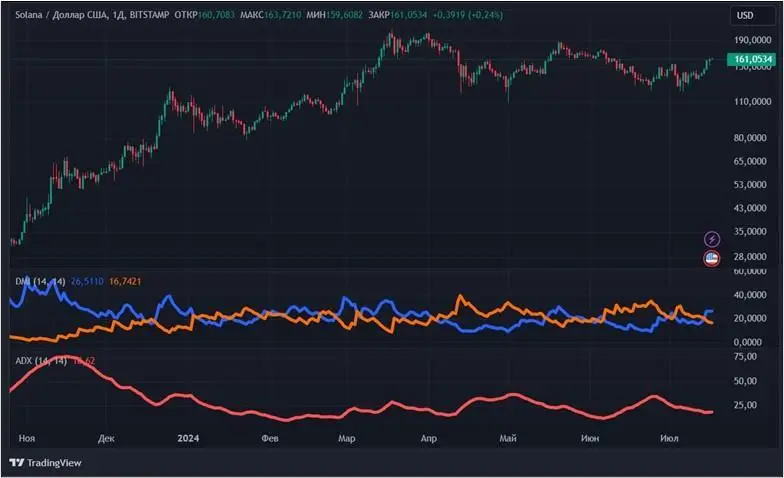Click the orange DMI value 16,7421

tap(124, 282)
